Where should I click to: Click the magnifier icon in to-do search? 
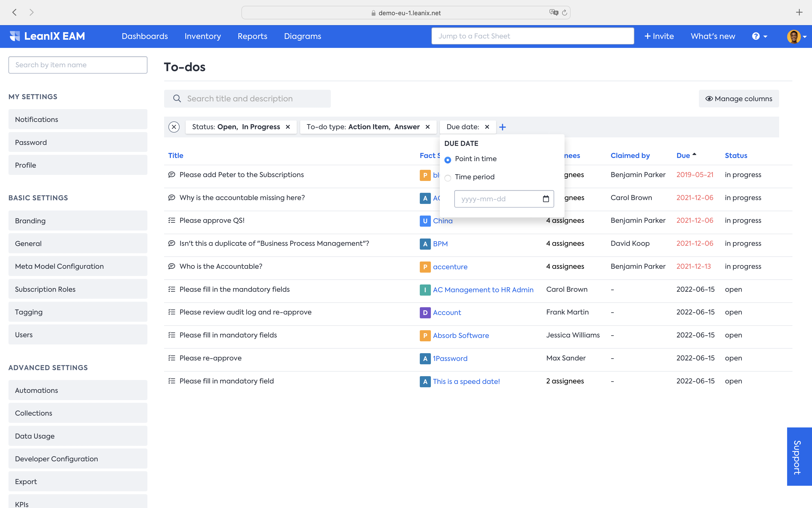177,98
